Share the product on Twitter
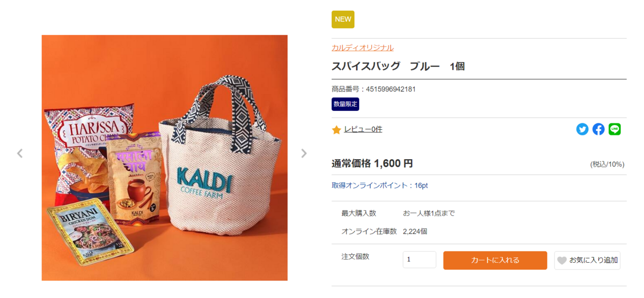Screen dimensions: 644x298 coord(582,129)
